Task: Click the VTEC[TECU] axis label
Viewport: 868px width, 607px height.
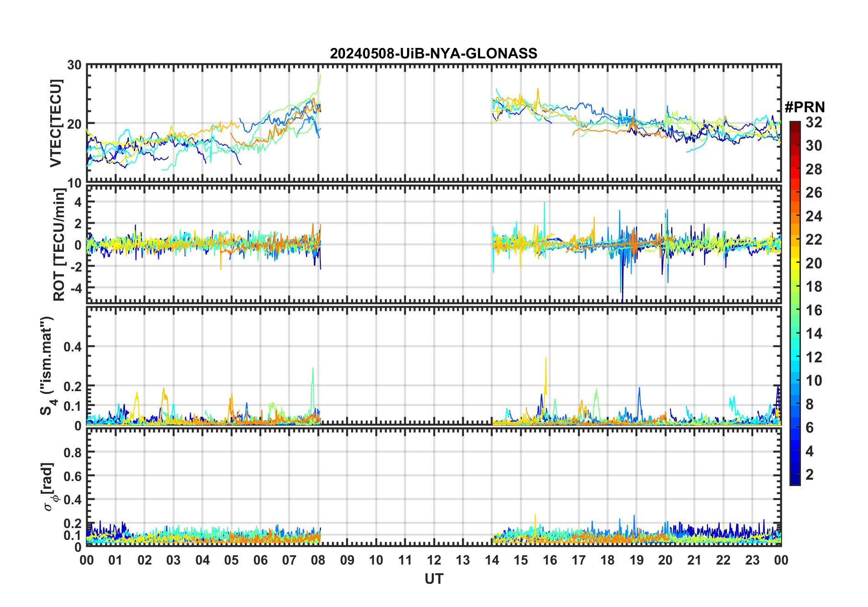Action: pos(56,124)
